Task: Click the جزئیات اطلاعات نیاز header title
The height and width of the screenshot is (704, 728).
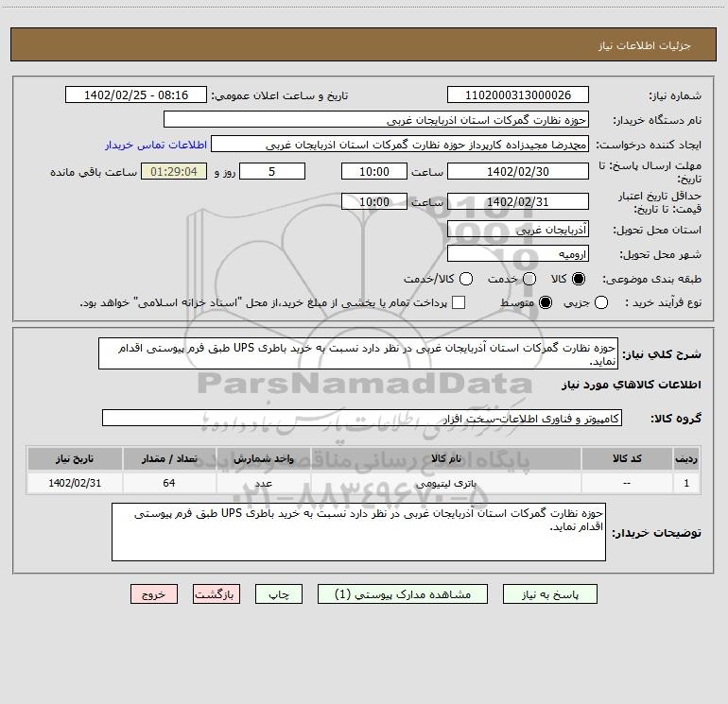Action: [x=644, y=45]
